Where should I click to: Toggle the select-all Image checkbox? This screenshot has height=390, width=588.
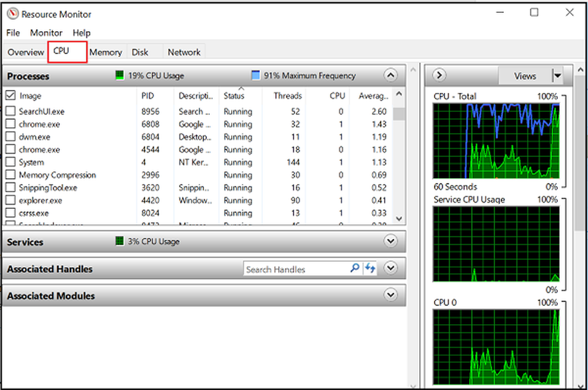pyautogui.click(x=11, y=95)
